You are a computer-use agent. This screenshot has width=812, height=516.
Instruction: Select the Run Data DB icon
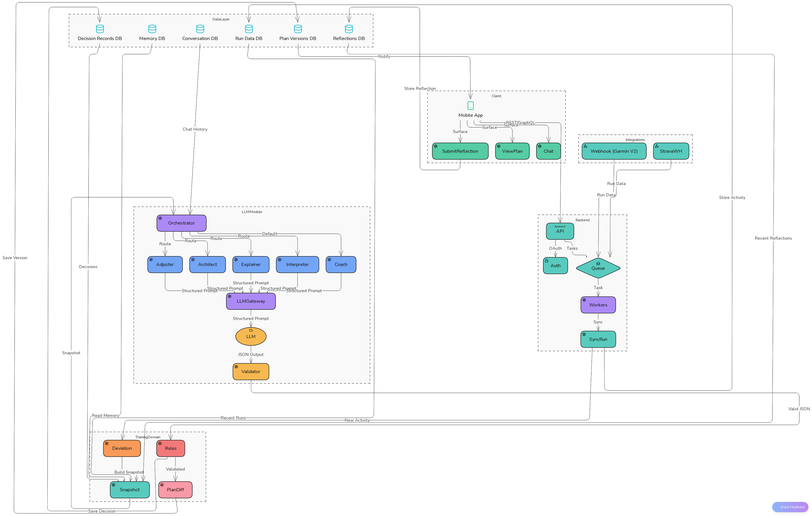coord(249,29)
